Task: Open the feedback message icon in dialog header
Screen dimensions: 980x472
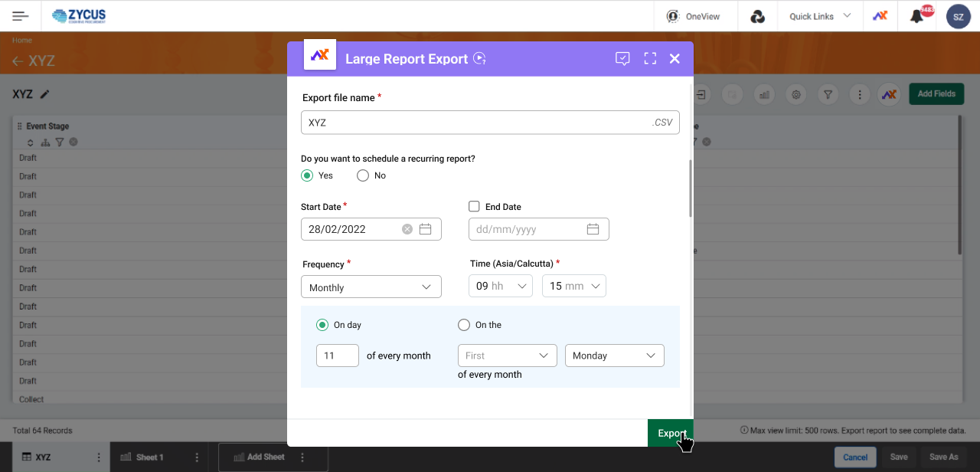Action: point(622,58)
